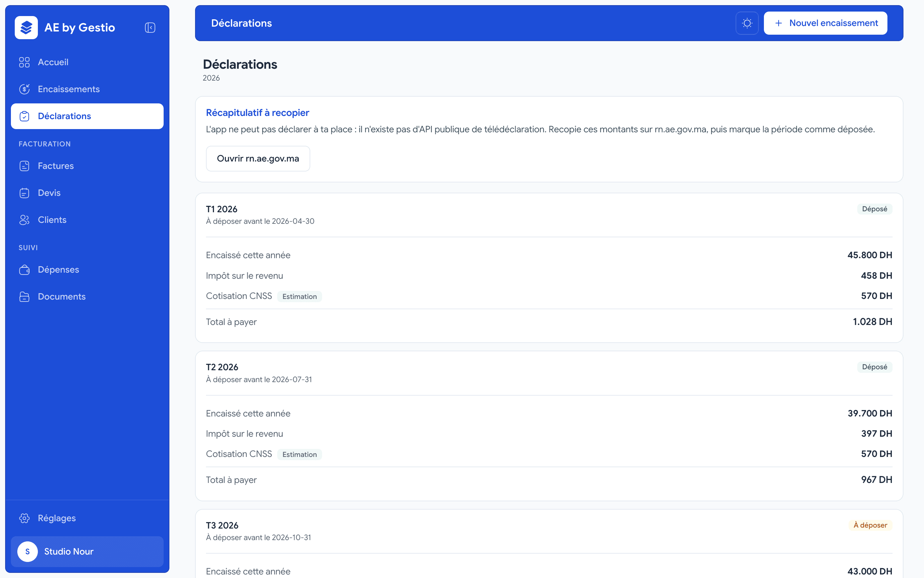This screenshot has width=924, height=578.
Task: Click the Estimation tag in T1 2026 card
Action: [299, 297]
